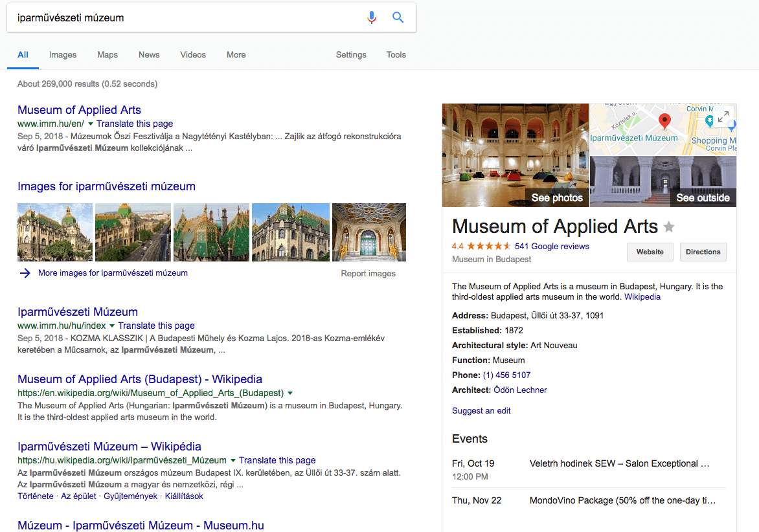Image resolution: width=759 pixels, height=532 pixels.
Task: Open fifth thumbnail of ornate entrance door
Action: pyautogui.click(x=369, y=232)
